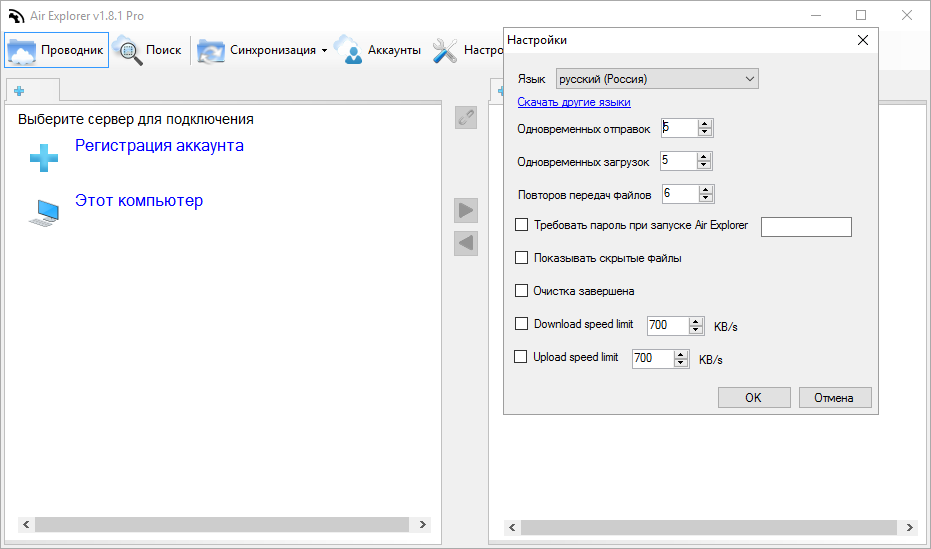Increase Повторов передач файлов value
931x549 pixels.
(x=706, y=189)
